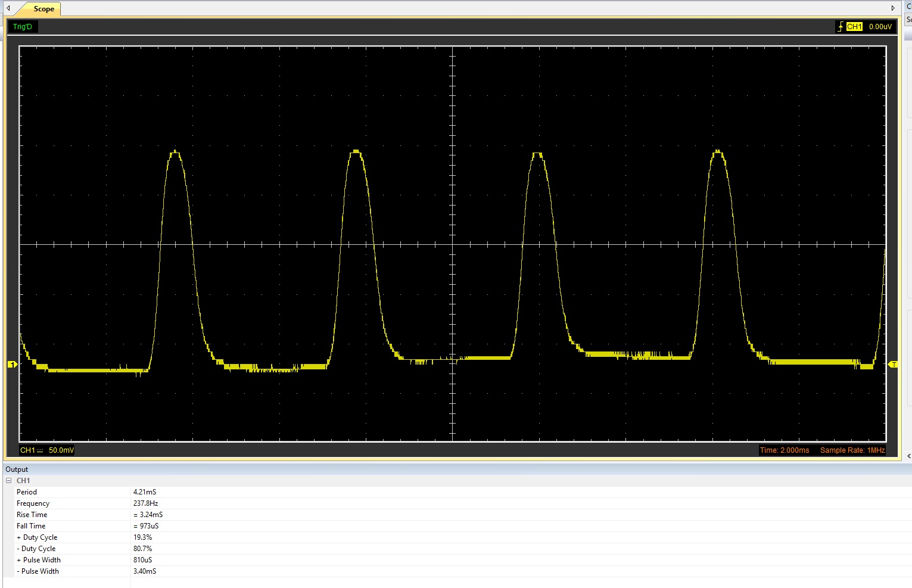This screenshot has height=588, width=912.
Task: Click the Time 2.000ms timebase readout
Action: pyautogui.click(x=784, y=450)
